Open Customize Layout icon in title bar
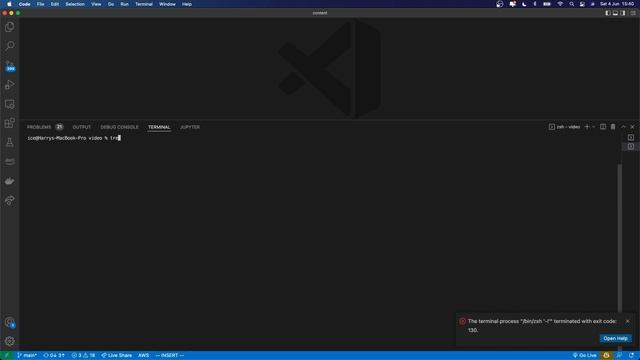This screenshot has width=640, height=360. 633,13
